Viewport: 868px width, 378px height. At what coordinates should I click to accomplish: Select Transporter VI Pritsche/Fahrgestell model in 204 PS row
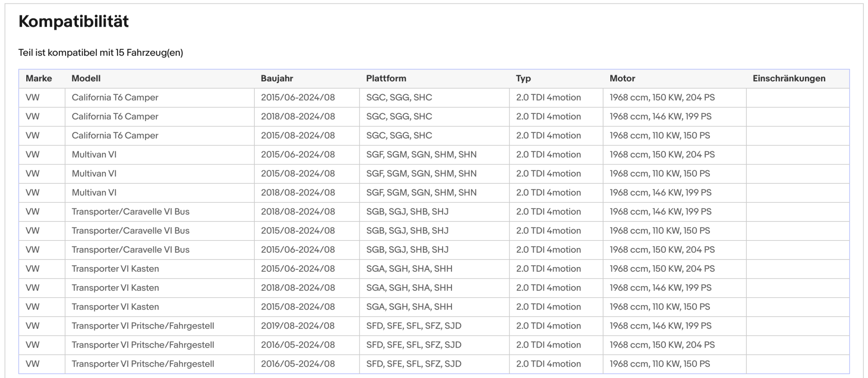tap(143, 345)
